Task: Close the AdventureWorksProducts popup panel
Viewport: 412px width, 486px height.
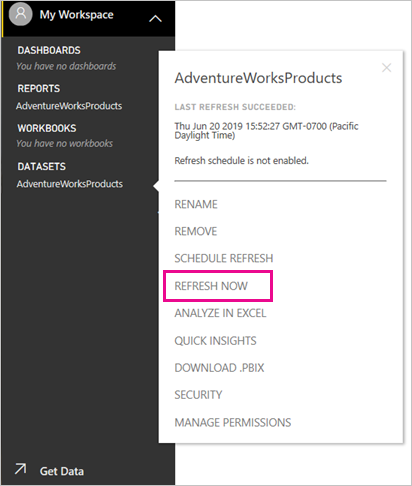Action: tap(386, 68)
